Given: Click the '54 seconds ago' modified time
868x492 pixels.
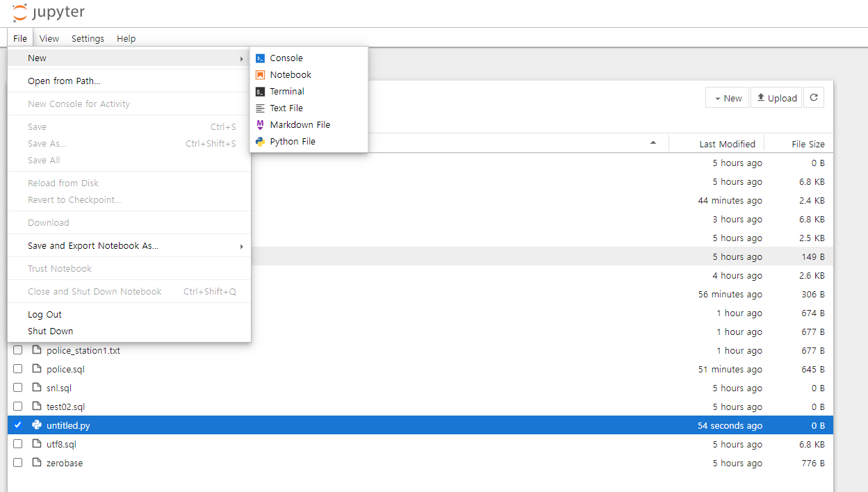Looking at the screenshot, I should [x=730, y=425].
